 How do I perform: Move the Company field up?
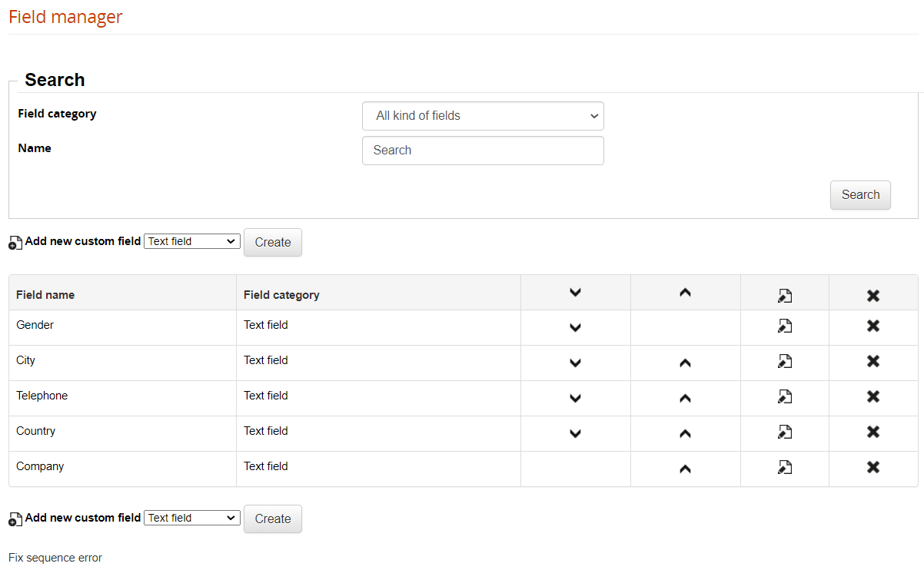685,467
